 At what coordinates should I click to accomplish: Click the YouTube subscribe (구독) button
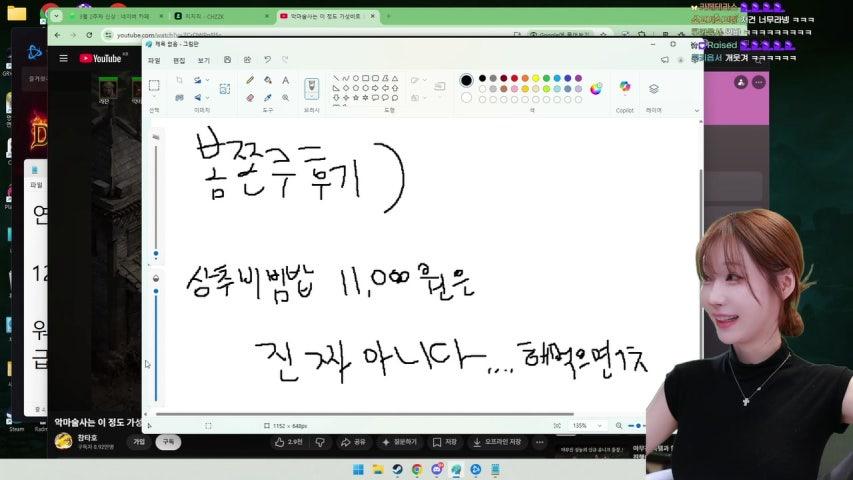[168, 442]
